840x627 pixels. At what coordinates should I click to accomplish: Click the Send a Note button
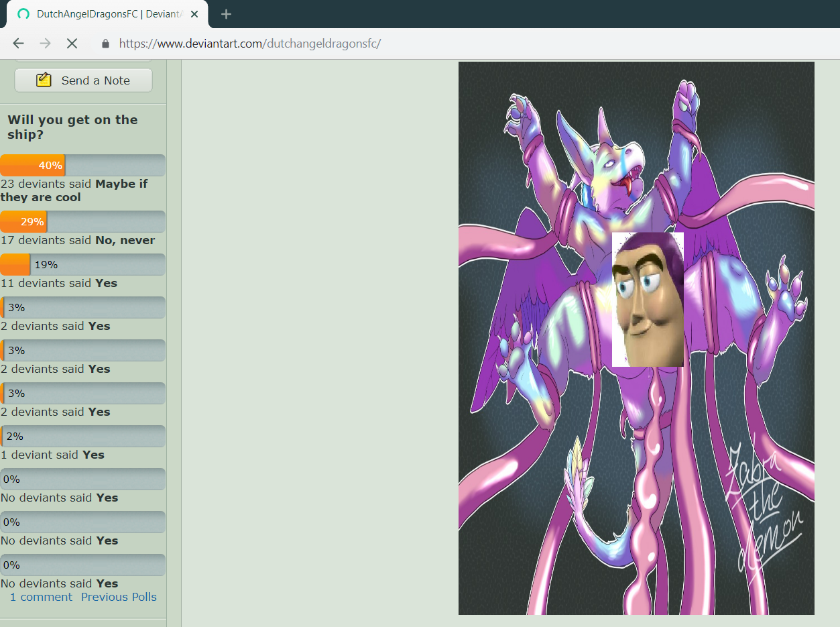pyautogui.click(x=83, y=80)
